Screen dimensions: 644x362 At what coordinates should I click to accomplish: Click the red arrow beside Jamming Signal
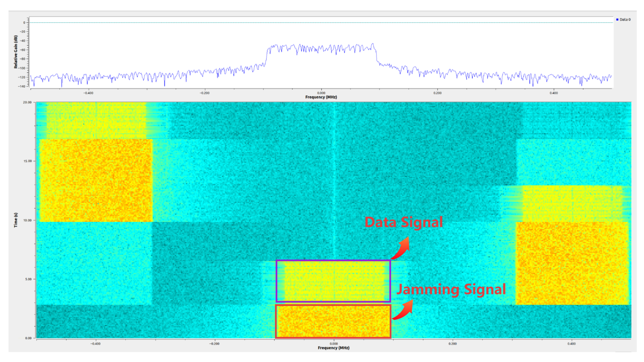pyautogui.click(x=403, y=310)
